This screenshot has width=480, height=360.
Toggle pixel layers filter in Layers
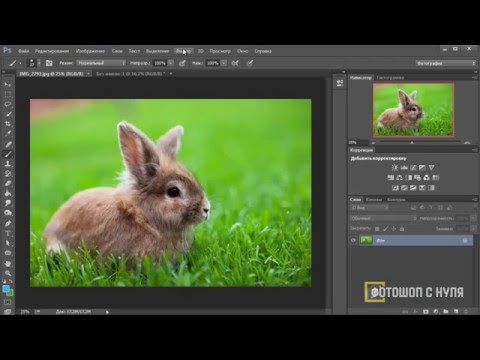point(413,208)
